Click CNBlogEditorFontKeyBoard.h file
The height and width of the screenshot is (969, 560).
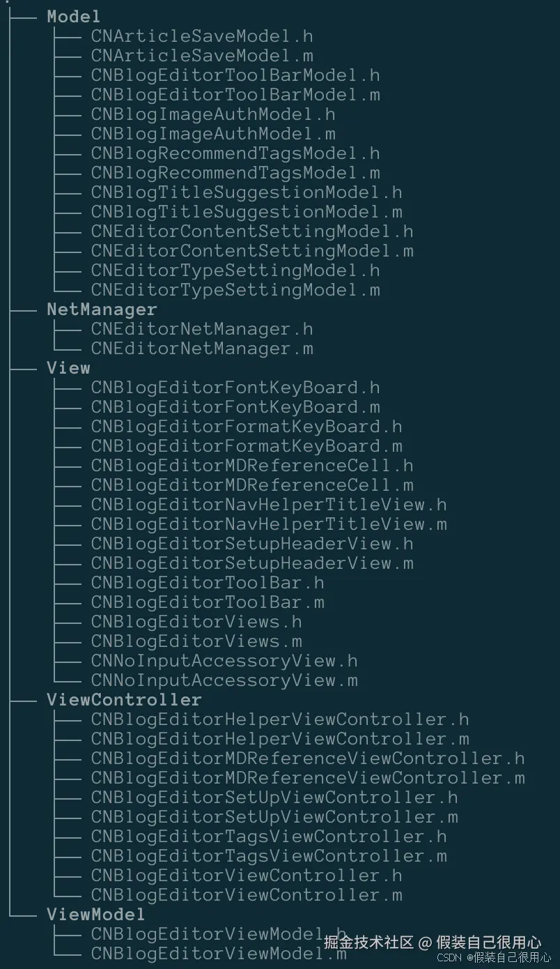point(235,387)
